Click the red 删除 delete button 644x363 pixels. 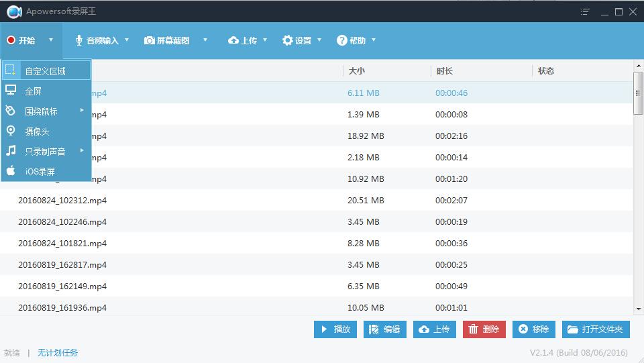click(x=484, y=329)
